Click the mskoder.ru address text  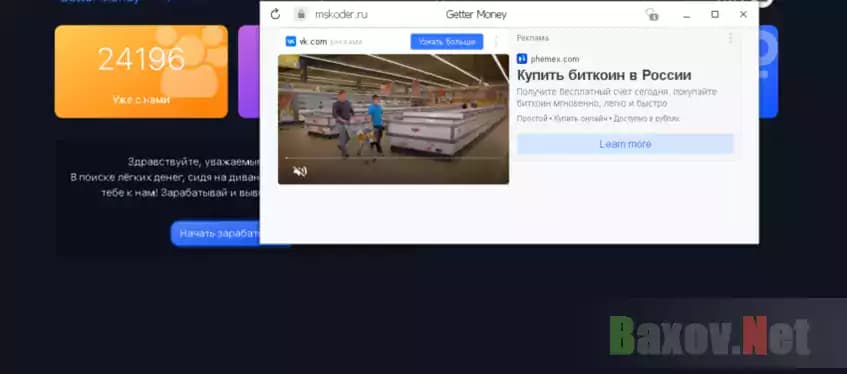click(x=341, y=15)
